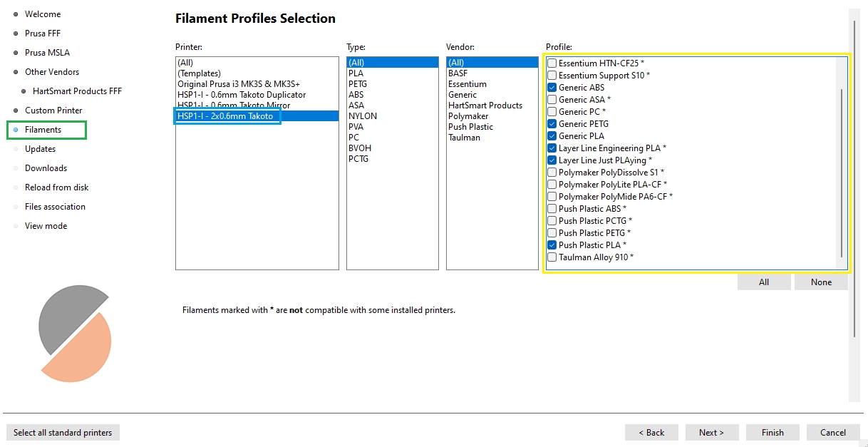Viewport: 868px width, 447px height.
Task: Open the Welcome wizard page
Action: [43, 14]
